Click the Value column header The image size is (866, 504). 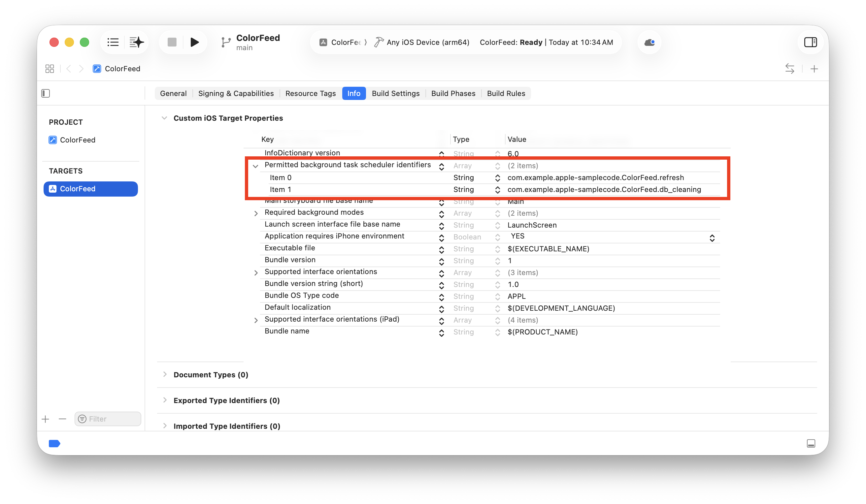(516, 139)
